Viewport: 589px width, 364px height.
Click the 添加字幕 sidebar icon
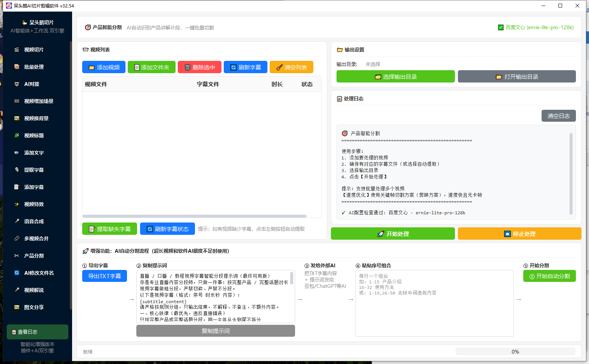[16, 187]
